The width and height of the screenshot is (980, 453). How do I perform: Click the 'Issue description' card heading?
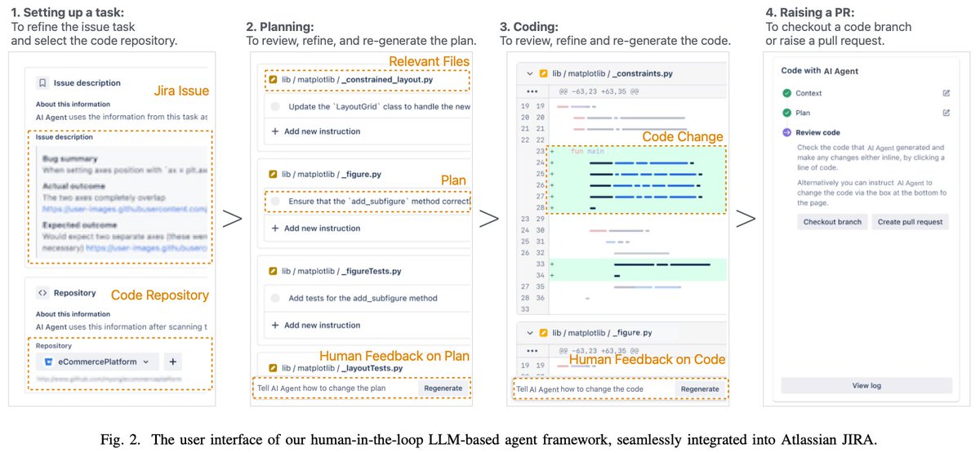87,82
